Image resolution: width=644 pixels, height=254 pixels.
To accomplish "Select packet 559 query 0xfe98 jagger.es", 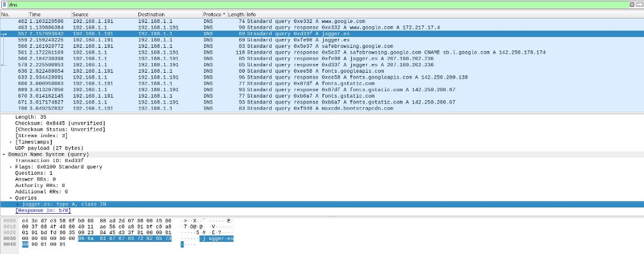I will (322, 40).
